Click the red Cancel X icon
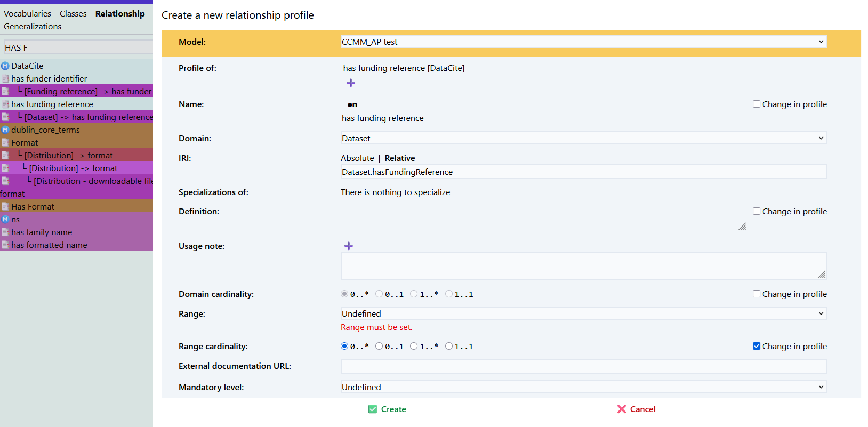Screen dimensions: 868x427 point(622,409)
